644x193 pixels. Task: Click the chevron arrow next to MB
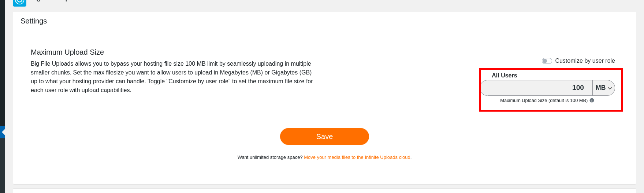(x=610, y=88)
